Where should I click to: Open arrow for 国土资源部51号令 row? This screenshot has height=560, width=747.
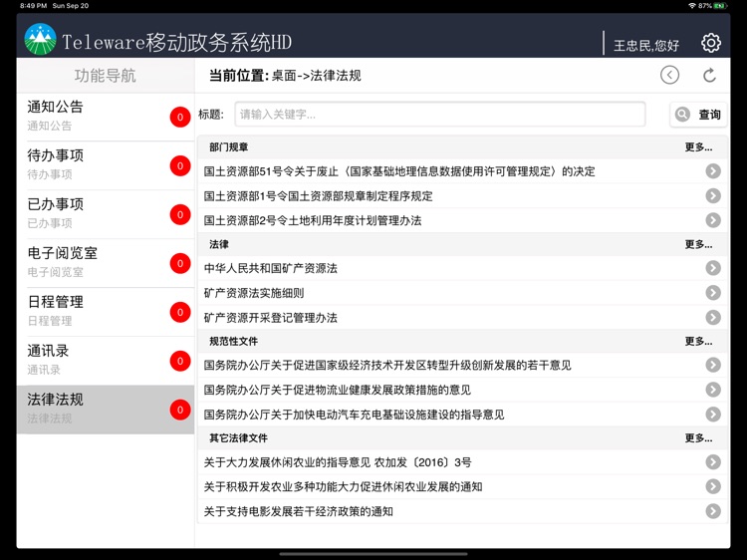[713, 171]
